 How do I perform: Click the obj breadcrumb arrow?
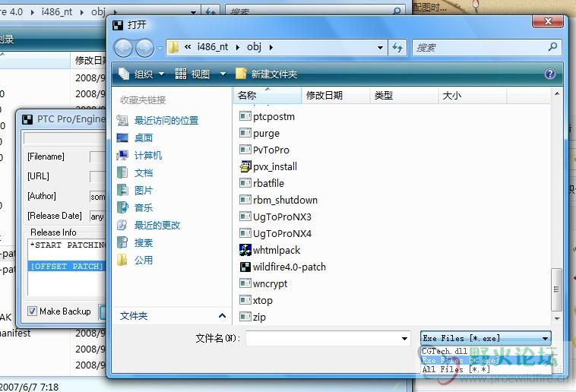point(271,47)
